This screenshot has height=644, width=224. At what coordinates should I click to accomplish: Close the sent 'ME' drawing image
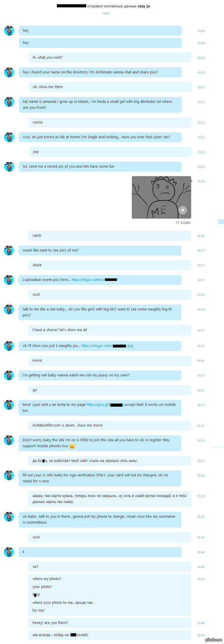(x=183, y=210)
